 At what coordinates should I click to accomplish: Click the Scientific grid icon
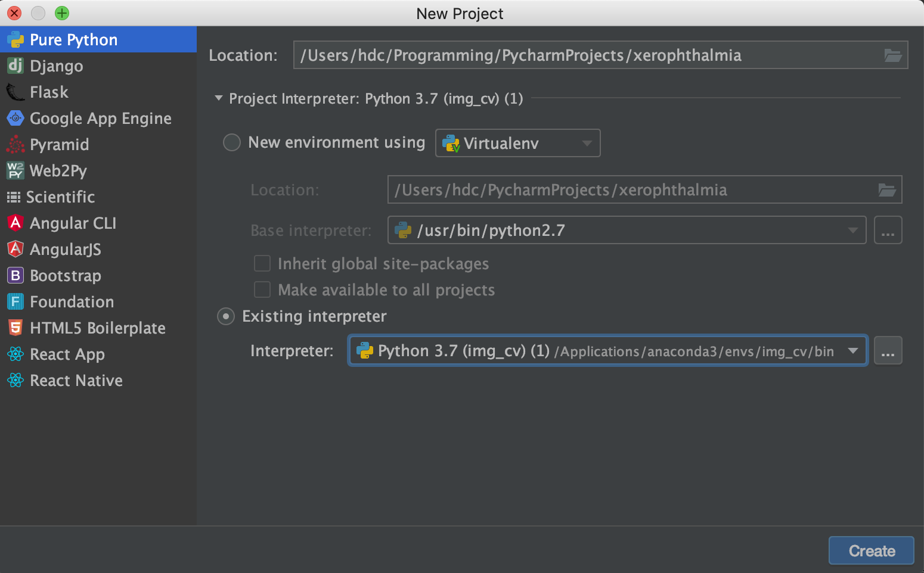pyautogui.click(x=13, y=197)
